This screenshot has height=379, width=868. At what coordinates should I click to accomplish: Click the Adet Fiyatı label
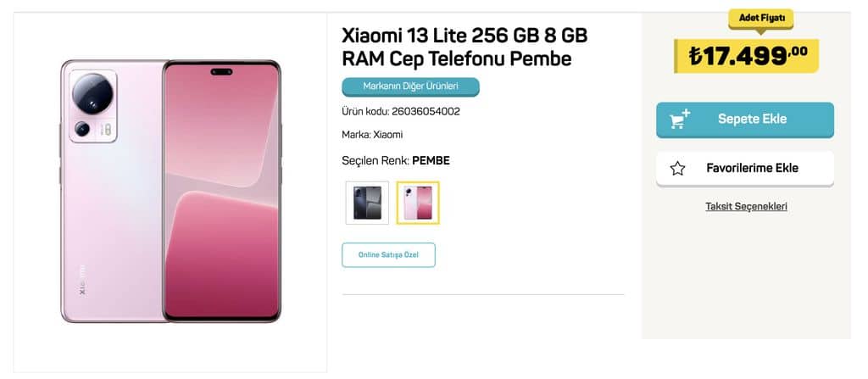click(x=761, y=19)
